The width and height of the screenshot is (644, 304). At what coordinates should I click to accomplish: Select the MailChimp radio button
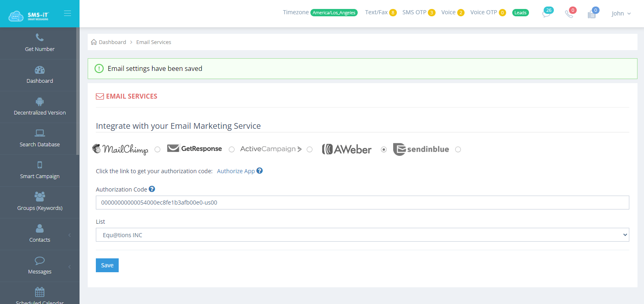point(157,150)
